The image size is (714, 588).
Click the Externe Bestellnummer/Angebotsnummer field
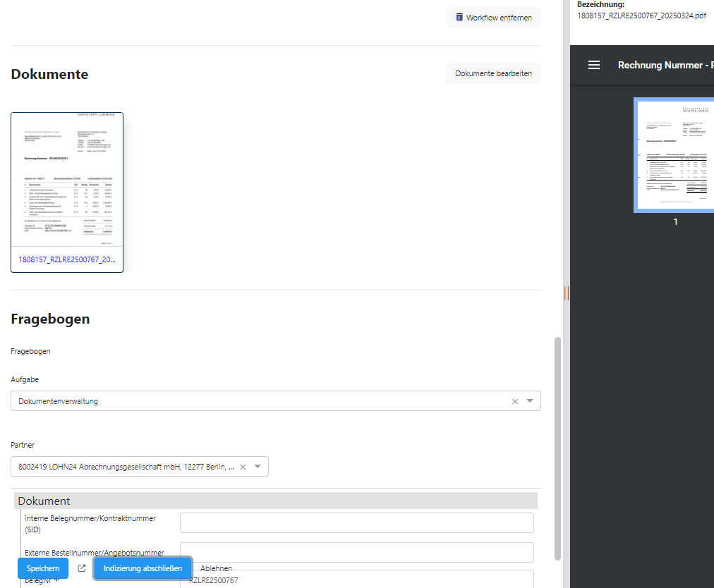(356, 552)
